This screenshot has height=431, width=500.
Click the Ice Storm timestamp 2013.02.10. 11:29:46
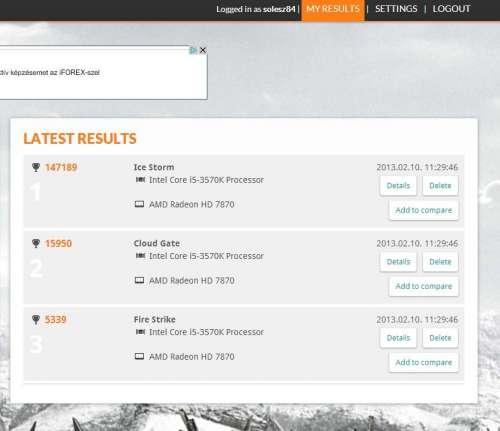coord(417,167)
